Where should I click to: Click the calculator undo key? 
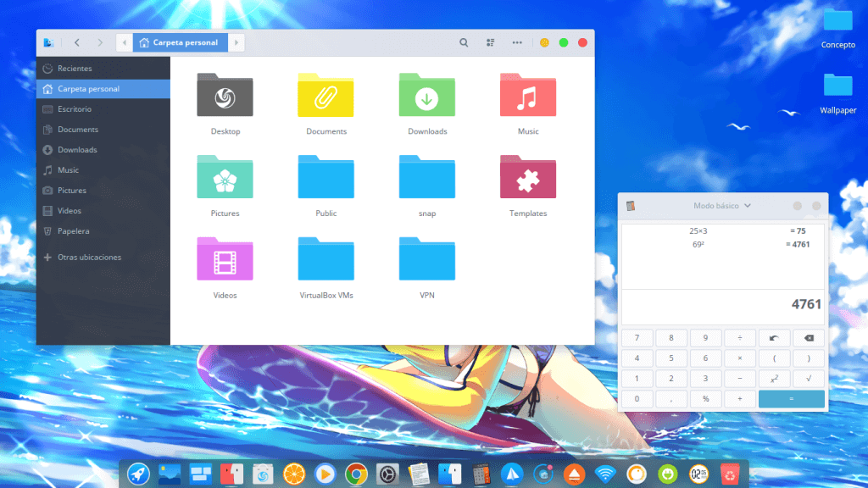[x=774, y=338]
